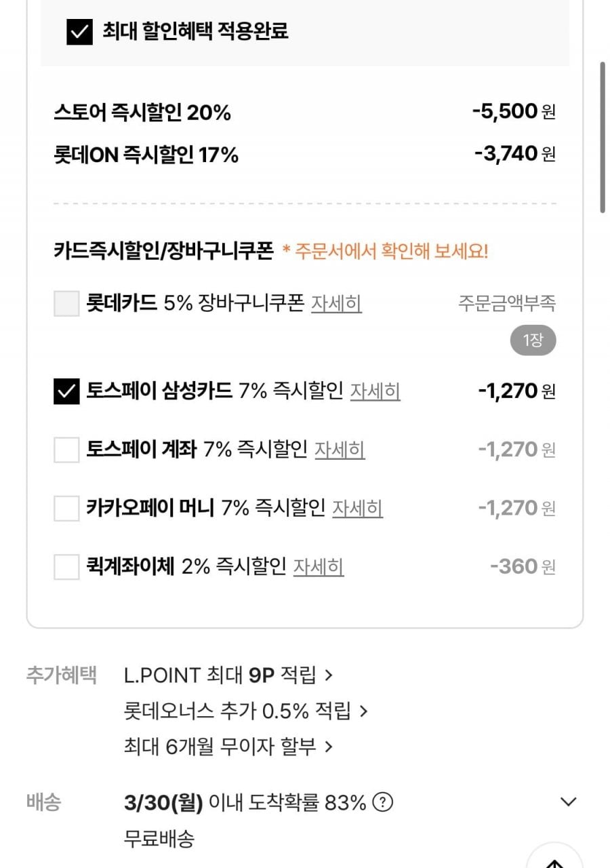This screenshot has width=610, height=868.
Task: Click the 1장 coupon count badge
Action: (533, 340)
